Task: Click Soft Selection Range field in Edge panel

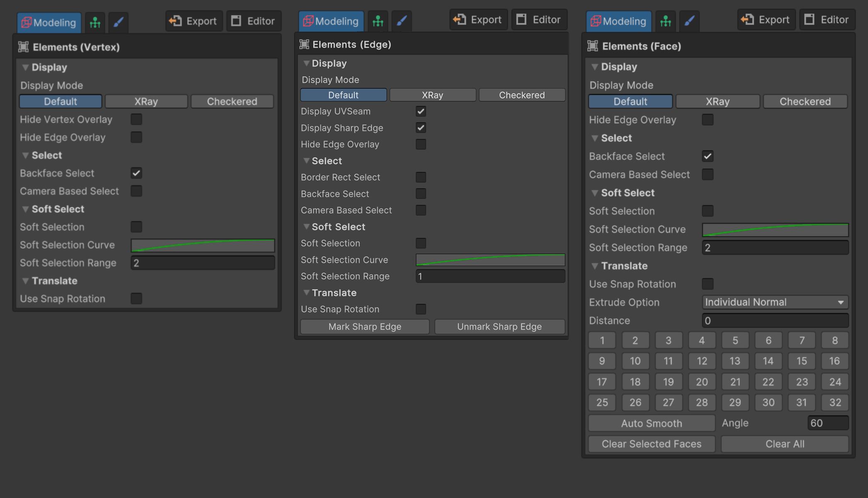Action: click(490, 276)
